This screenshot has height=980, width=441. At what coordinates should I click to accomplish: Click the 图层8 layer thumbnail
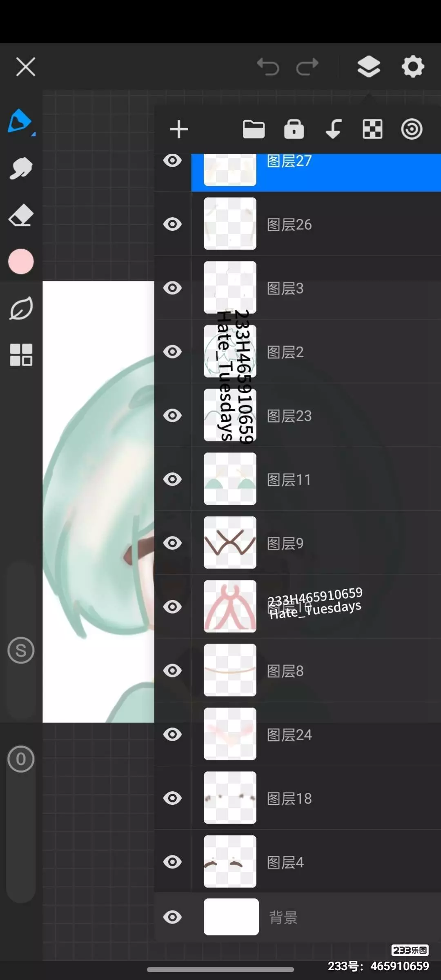click(230, 670)
